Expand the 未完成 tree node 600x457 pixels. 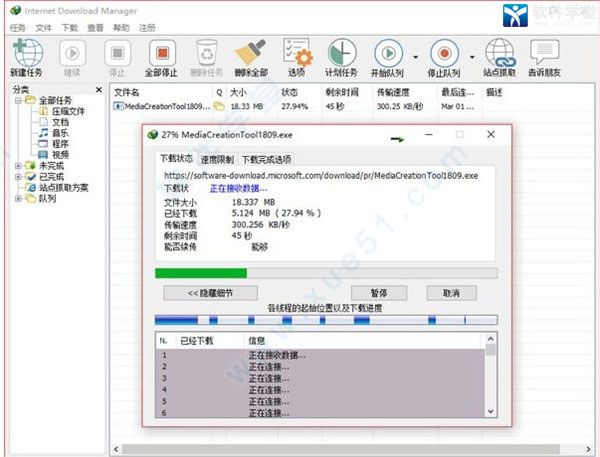pos(18,166)
